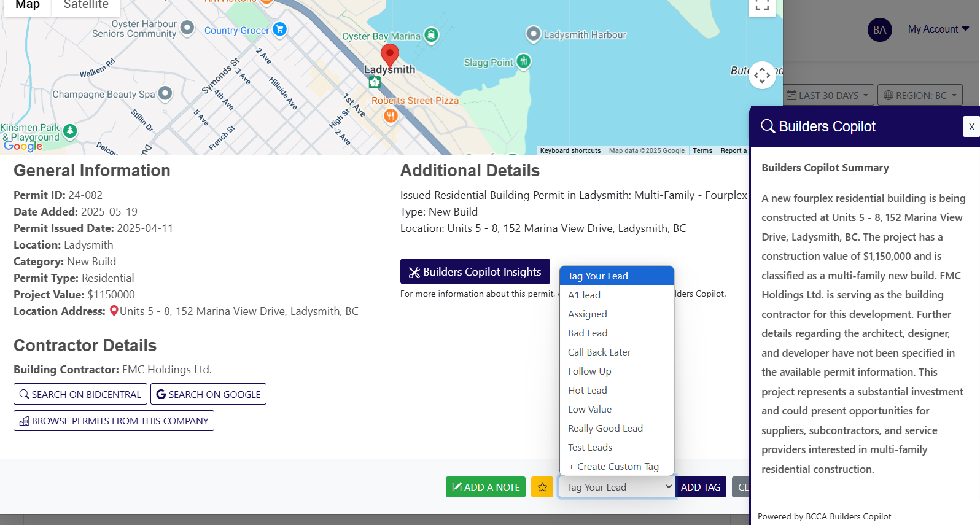
Task: Click Powered by BCCA Builders Copilot text
Action: (824, 516)
